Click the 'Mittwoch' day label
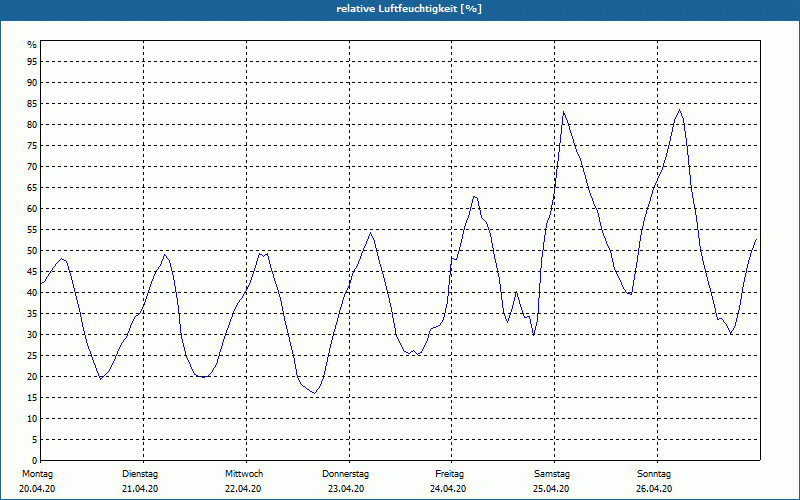 point(244,474)
